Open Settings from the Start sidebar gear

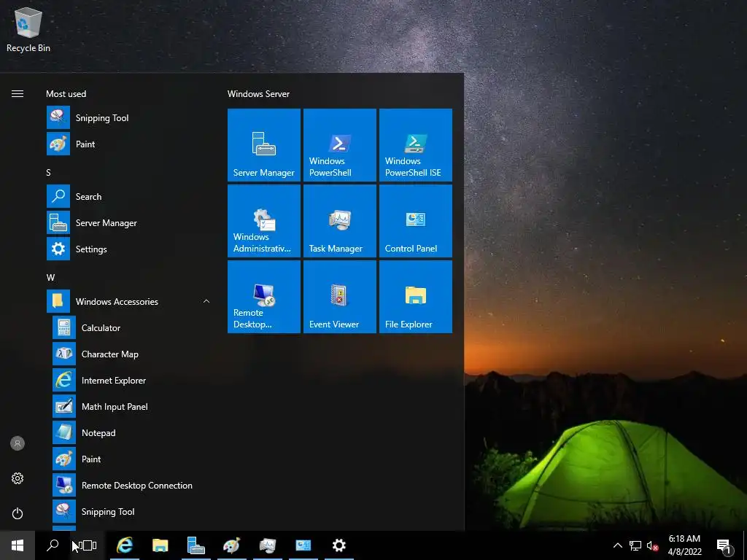click(x=18, y=478)
